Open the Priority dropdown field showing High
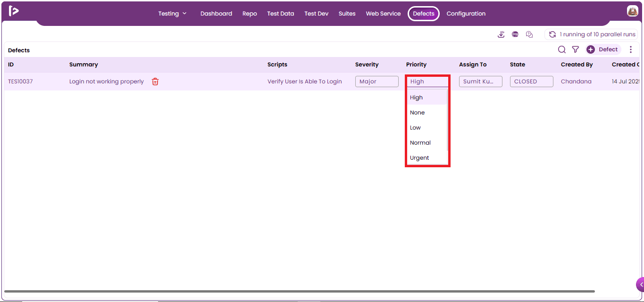The width and height of the screenshot is (644, 302). [428, 82]
